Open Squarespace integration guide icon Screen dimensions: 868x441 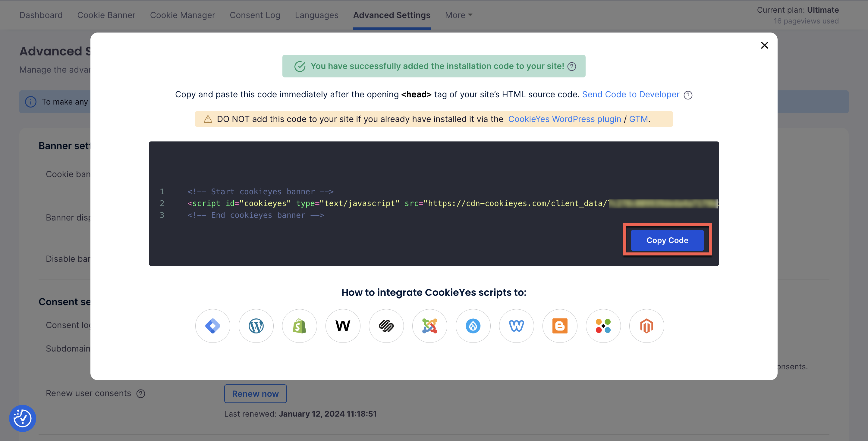click(x=386, y=326)
